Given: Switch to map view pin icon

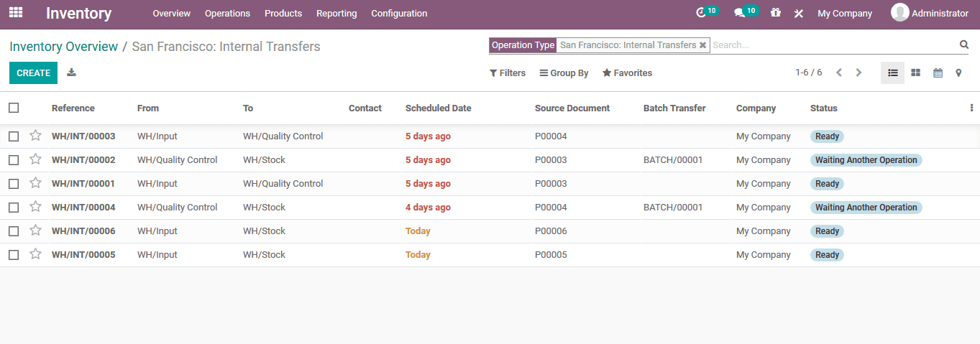Looking at the screenshot, I should tap(958, 73).
